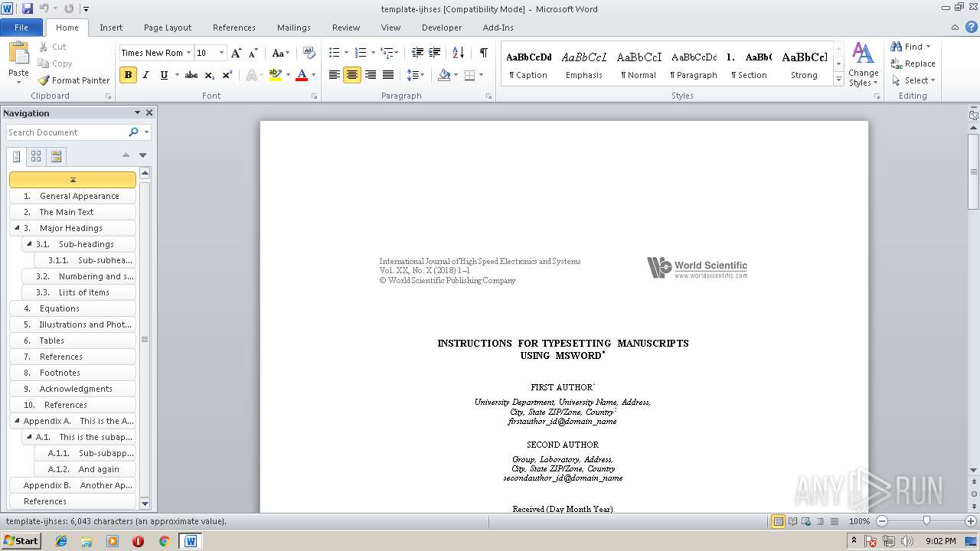This screenshot has height=551, width=980.
Task: Open the font size dropdown
Action: click(222, 53)
